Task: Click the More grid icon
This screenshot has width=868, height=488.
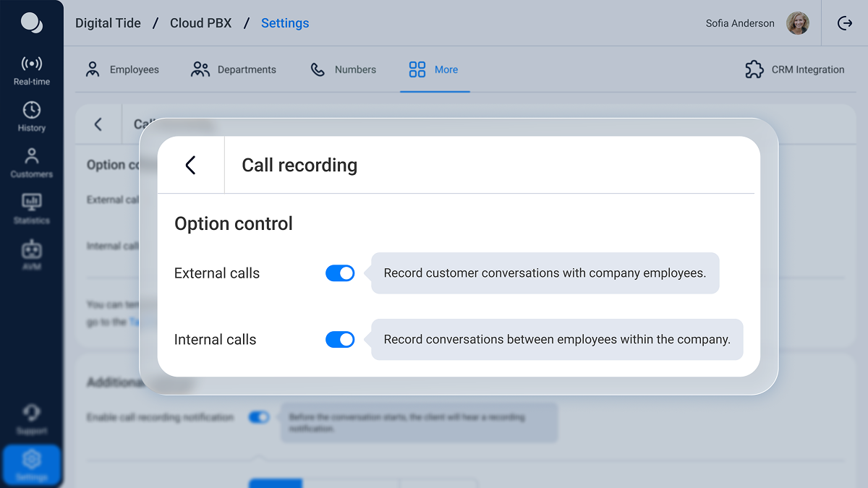Action: pyautogui.click(x=417, y=69)
